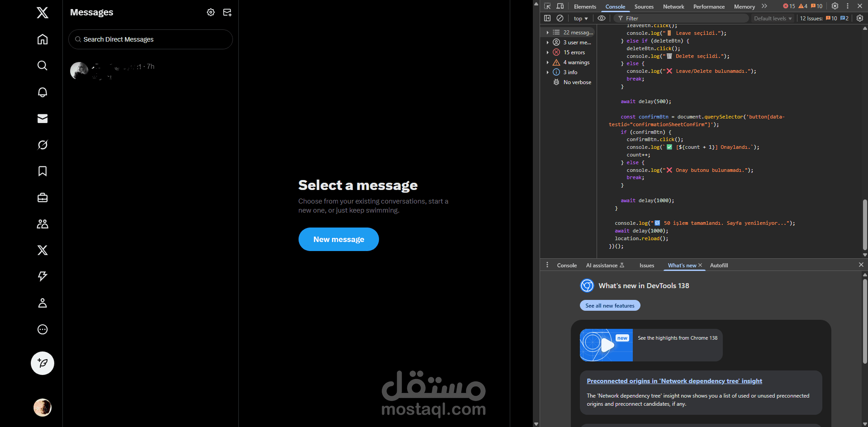Screen dimensions: 868x427
Task: Click the compose Post feather button
Action: 43,363
